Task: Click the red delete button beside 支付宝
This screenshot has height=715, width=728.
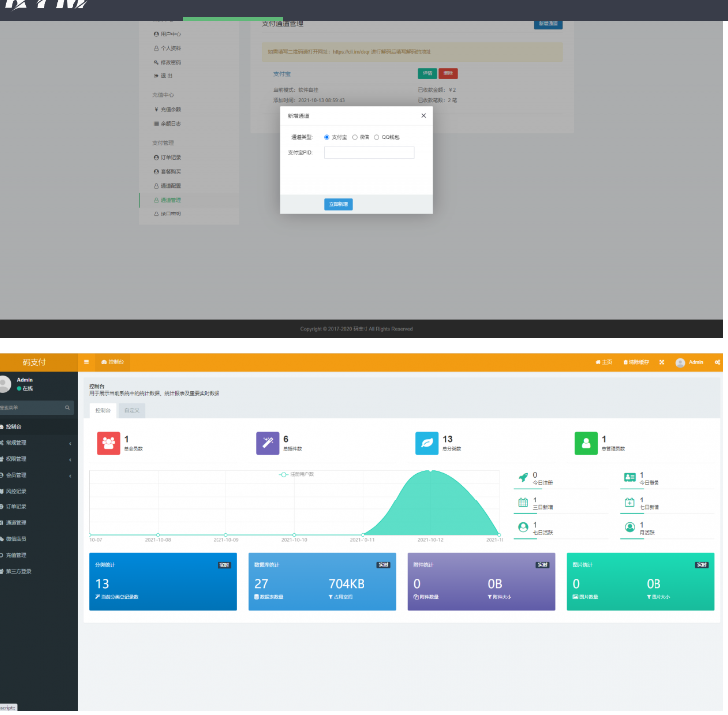Action: click(x=448, y=72)
